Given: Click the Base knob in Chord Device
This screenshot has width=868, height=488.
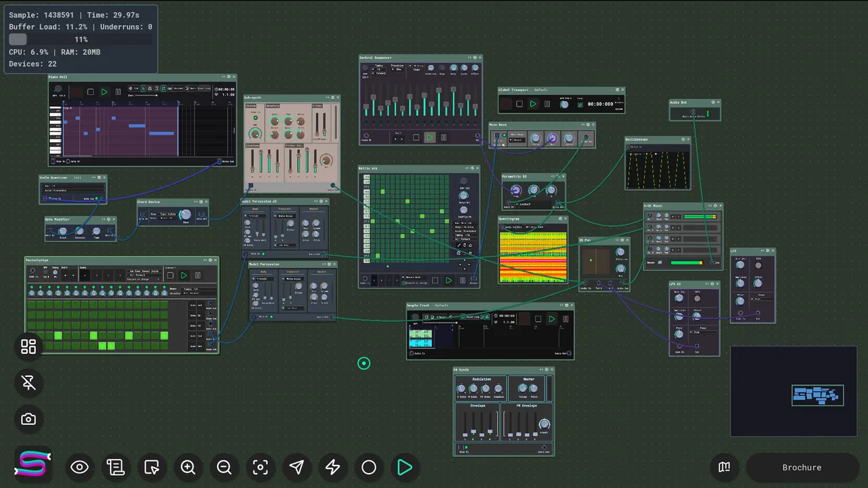Looking at the screenshot, I should [x=186, y=214].
